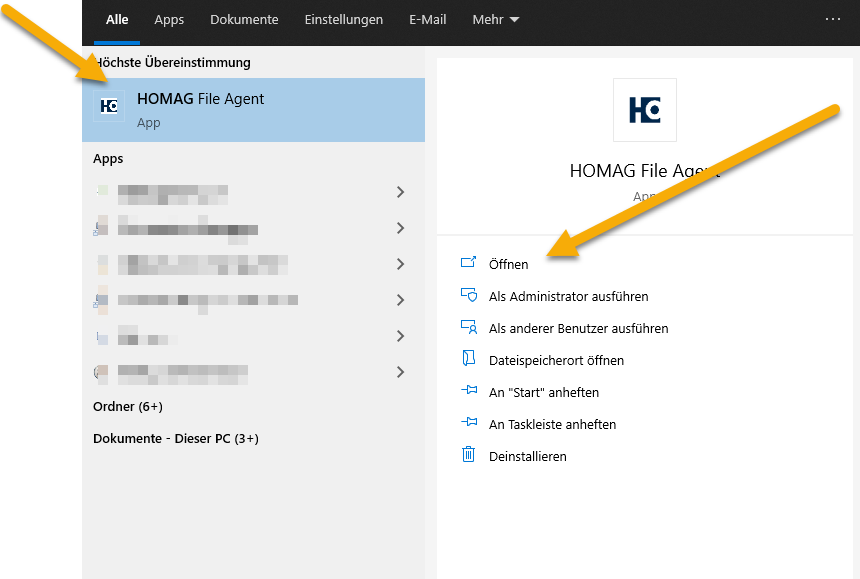Expand the Mehr filter dropdown
Screen dimensions: 860x579
[496, 20]
